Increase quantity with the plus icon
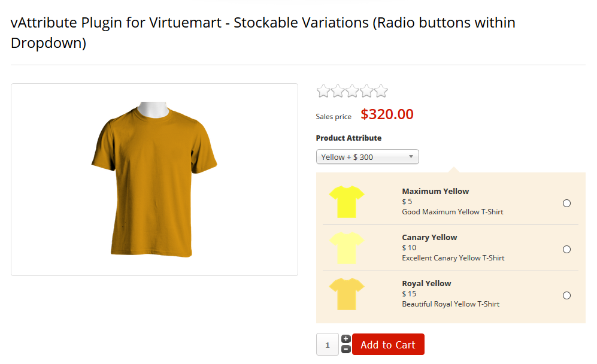This screenshot has height=364, width=597. pyautogui.click(x=346, y=339)
